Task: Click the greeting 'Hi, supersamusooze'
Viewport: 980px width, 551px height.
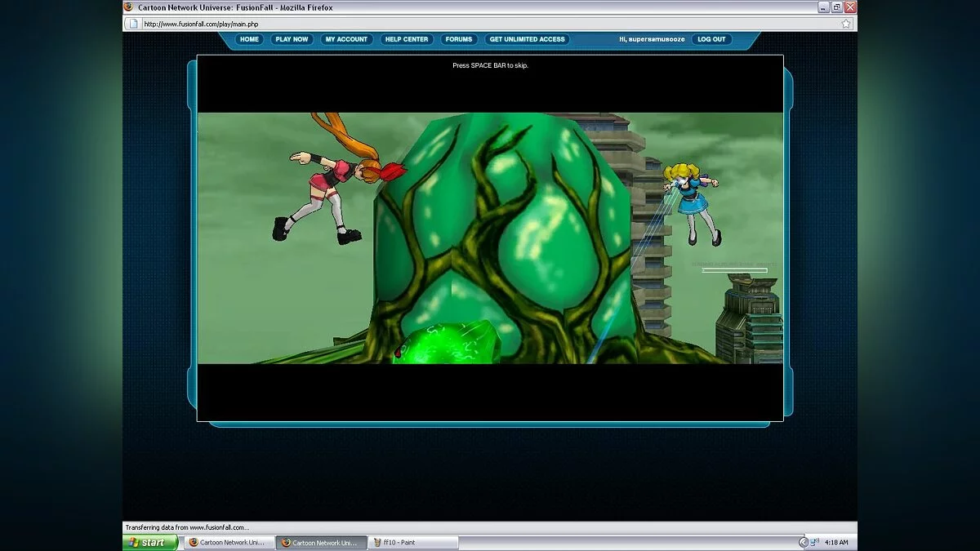Action: pos(653,39)
